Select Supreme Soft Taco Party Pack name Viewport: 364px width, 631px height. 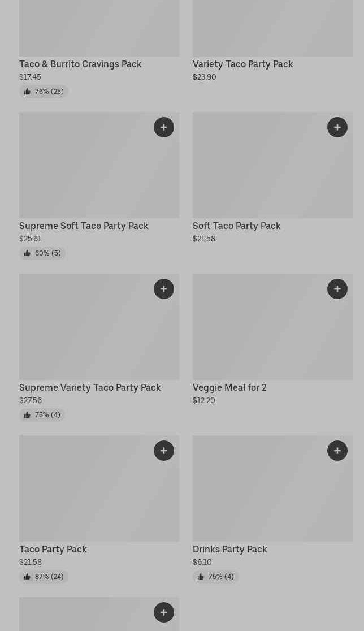coord(84,226)
